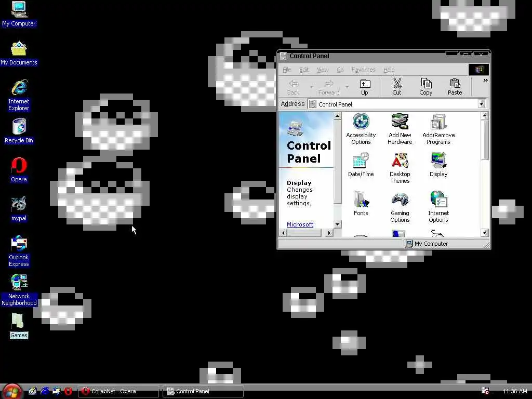Open the Forward button history dropdown arrow

[x=347, y=87]
